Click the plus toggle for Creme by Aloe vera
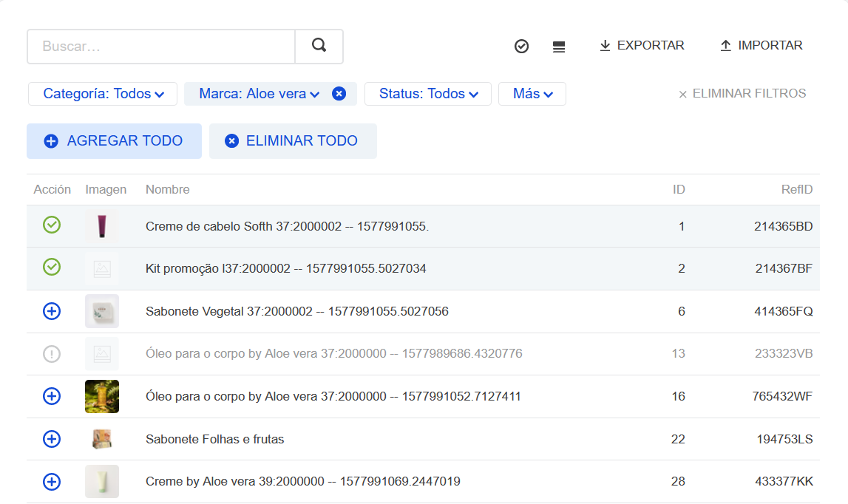 (52, 481)
